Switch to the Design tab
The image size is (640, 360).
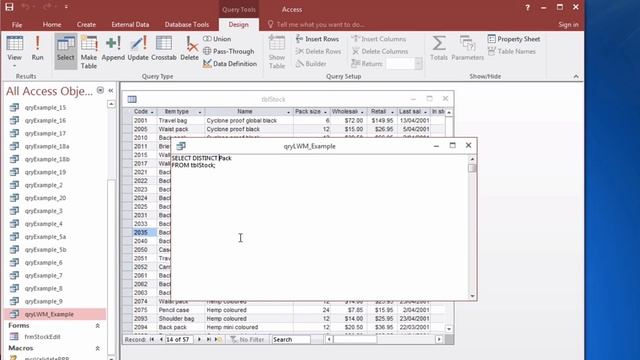(238, 24)
